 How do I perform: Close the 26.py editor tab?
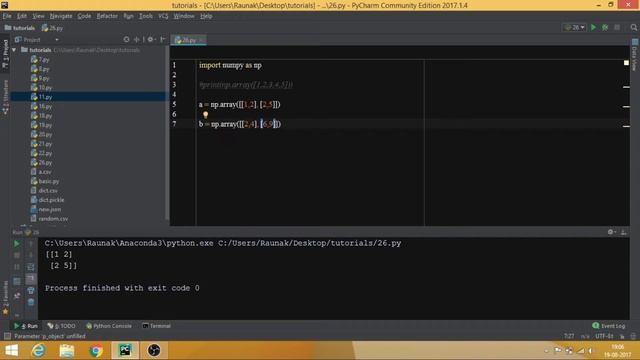pos(202,40)
